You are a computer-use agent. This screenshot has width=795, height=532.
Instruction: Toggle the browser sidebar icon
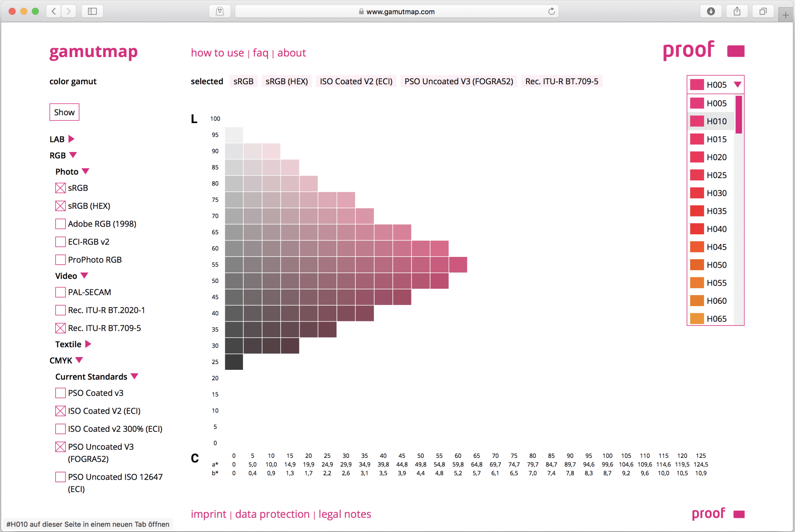(92, 11)
